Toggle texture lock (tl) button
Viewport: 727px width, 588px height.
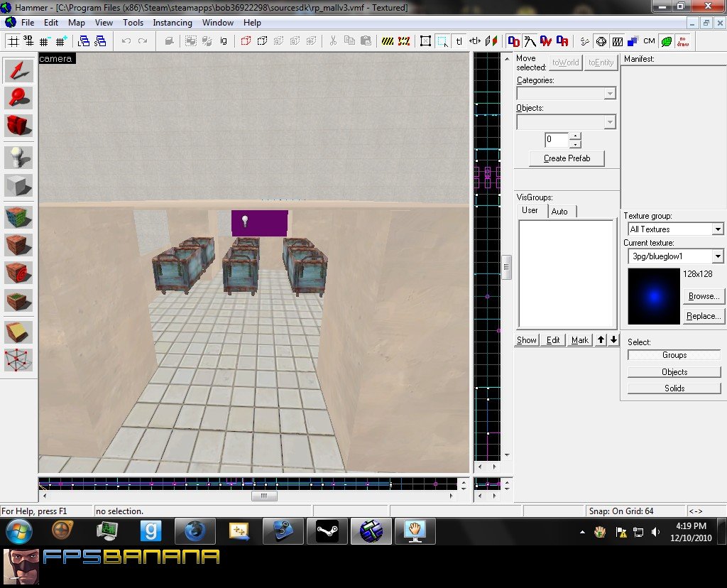tap(459, 41)
